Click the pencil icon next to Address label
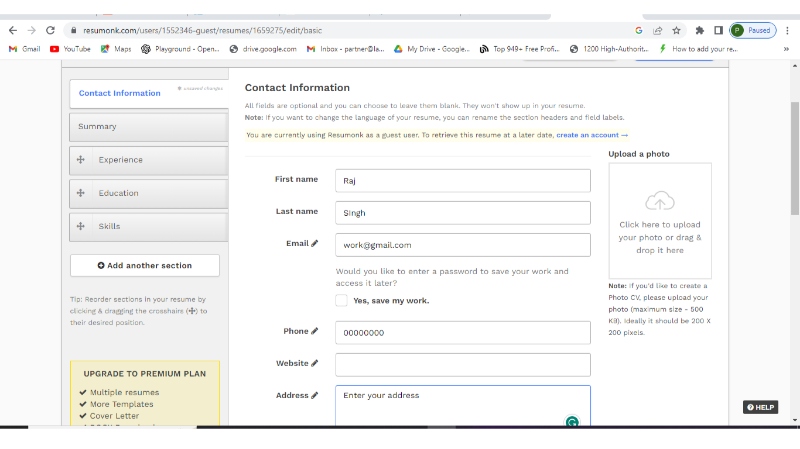The image size is (800, 449). point(314,395)
